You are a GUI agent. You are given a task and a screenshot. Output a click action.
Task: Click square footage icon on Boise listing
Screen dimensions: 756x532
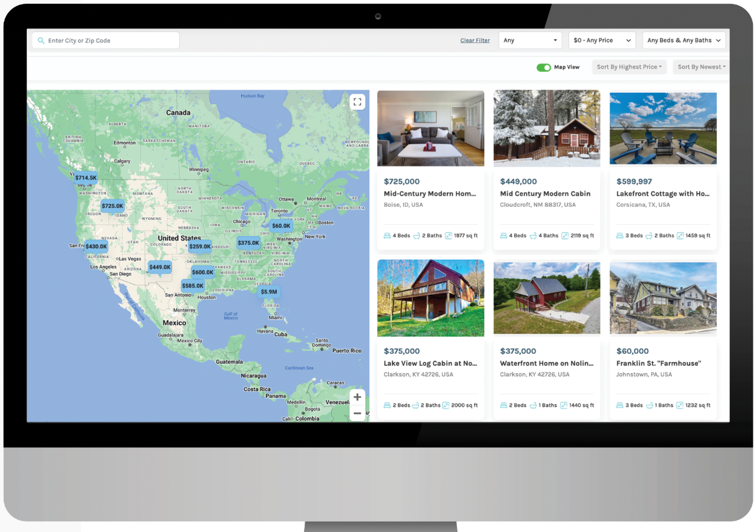click(x=449, y=236)
